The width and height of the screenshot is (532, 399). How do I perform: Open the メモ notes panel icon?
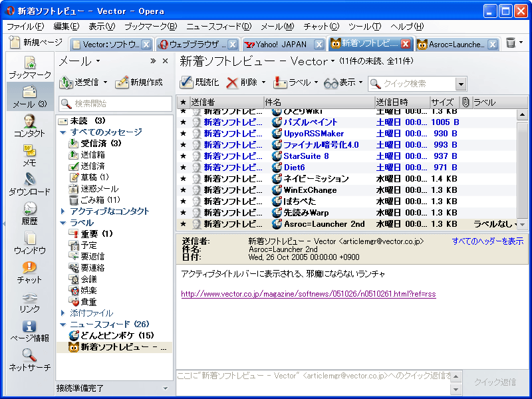coord(29,151)
